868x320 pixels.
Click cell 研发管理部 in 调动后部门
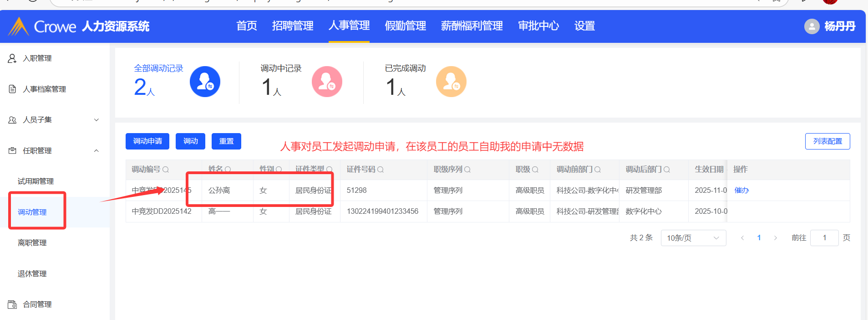[644, 191]
